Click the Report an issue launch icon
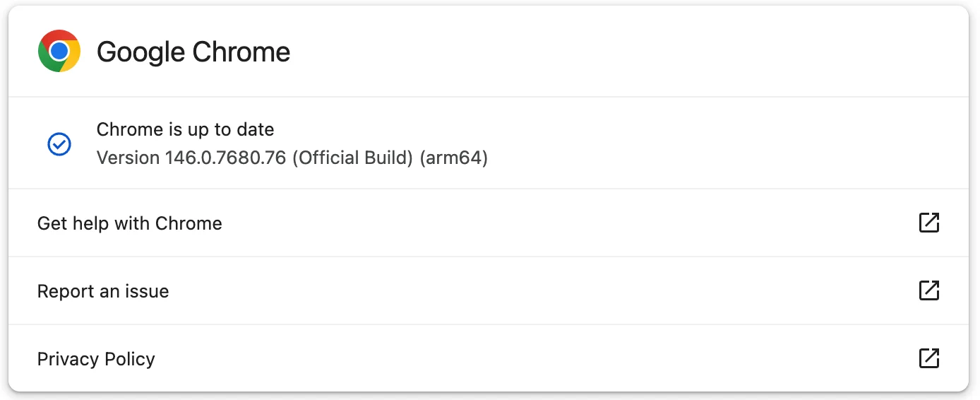The width and height of the screenshot is (980, 400). tap(928, 290)
